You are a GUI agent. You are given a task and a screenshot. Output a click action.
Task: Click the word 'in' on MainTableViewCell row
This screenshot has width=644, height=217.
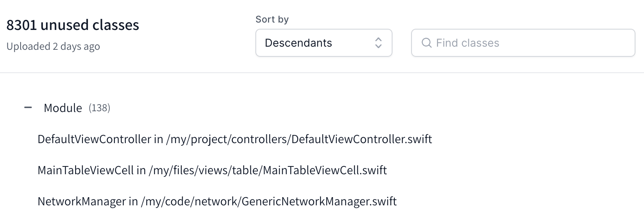tap(141, 170)
